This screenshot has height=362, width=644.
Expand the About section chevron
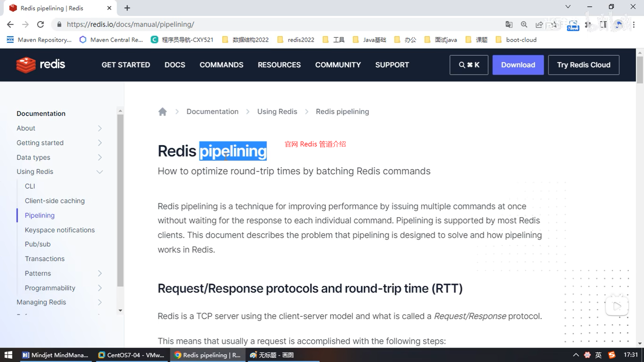coord(100,128)
